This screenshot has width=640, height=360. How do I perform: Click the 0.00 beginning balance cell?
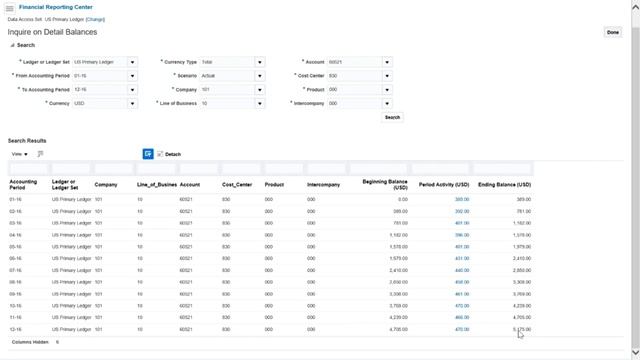tap(403, 200)
